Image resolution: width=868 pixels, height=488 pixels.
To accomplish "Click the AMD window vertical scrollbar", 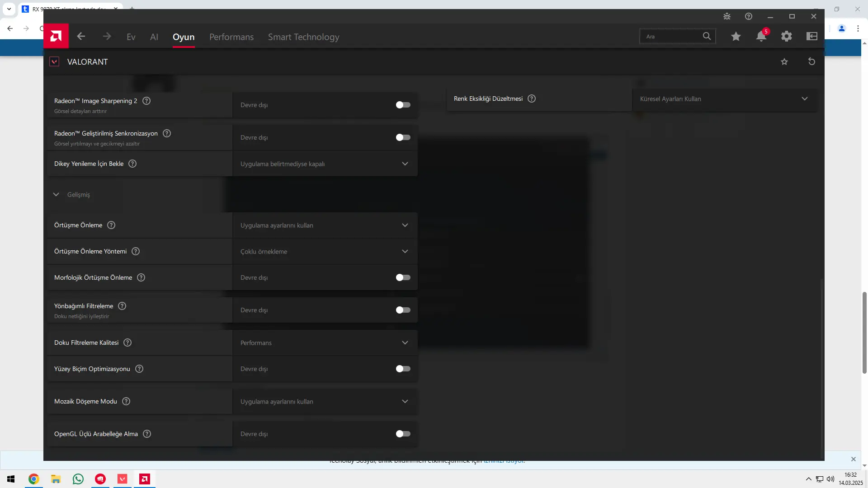I will (822, 368).
